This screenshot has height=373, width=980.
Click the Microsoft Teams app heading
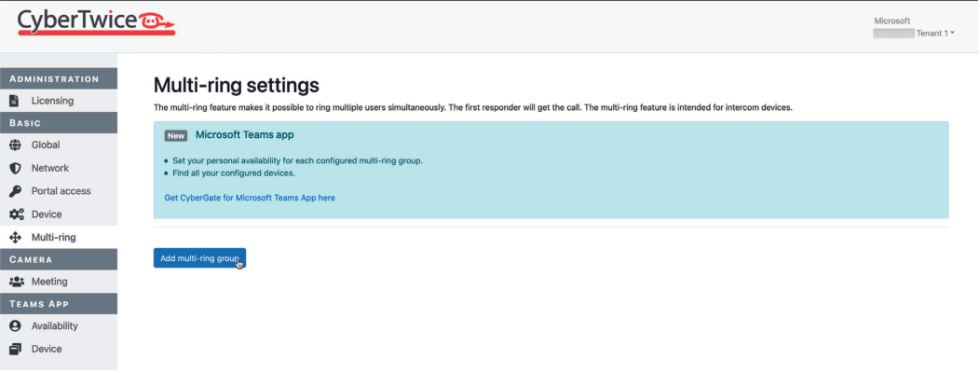click(244, 135)
